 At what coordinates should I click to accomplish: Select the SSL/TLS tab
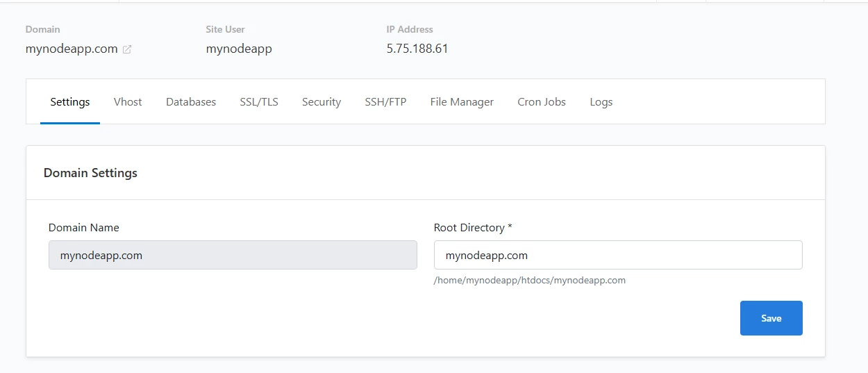pyautogui.click(x=259, y=101)
